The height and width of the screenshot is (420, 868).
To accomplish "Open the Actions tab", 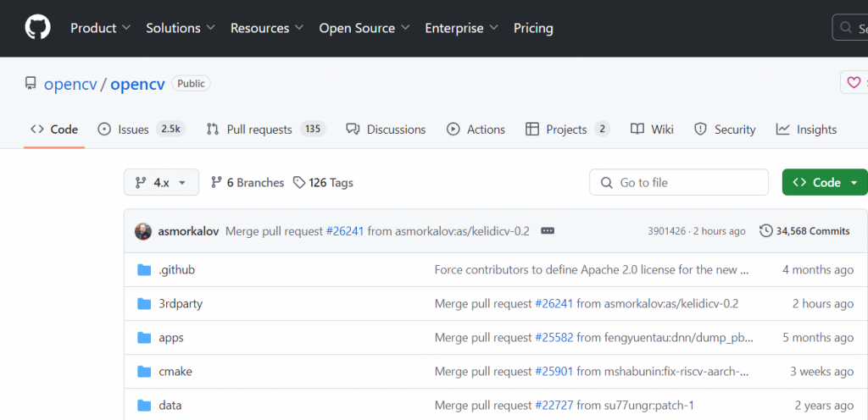I will coord(476,130).
